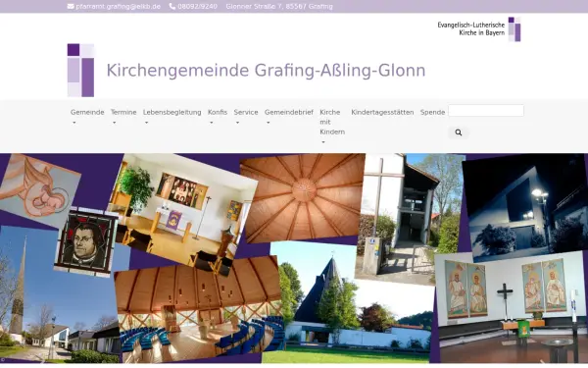Click the purple Kirchengemeinde logo
The width and height of the screenshot is (588, 368).
coord(80,71)
